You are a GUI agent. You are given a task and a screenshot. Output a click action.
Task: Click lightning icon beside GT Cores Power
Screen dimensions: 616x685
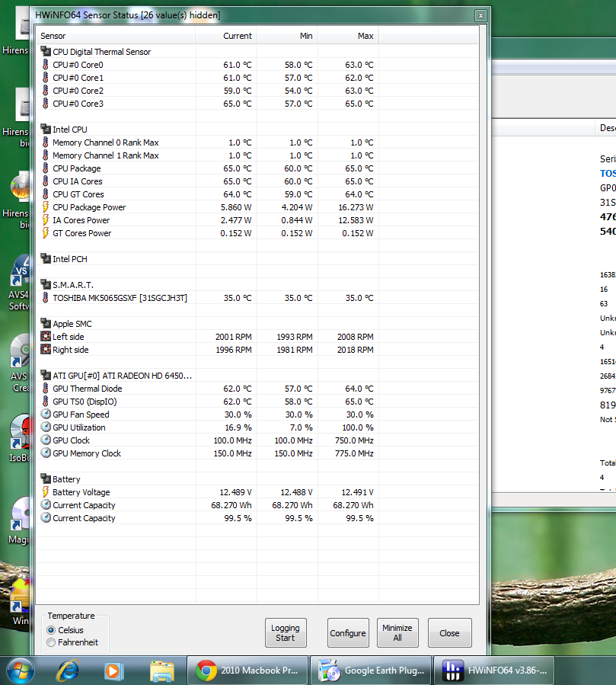coord(46,233)
